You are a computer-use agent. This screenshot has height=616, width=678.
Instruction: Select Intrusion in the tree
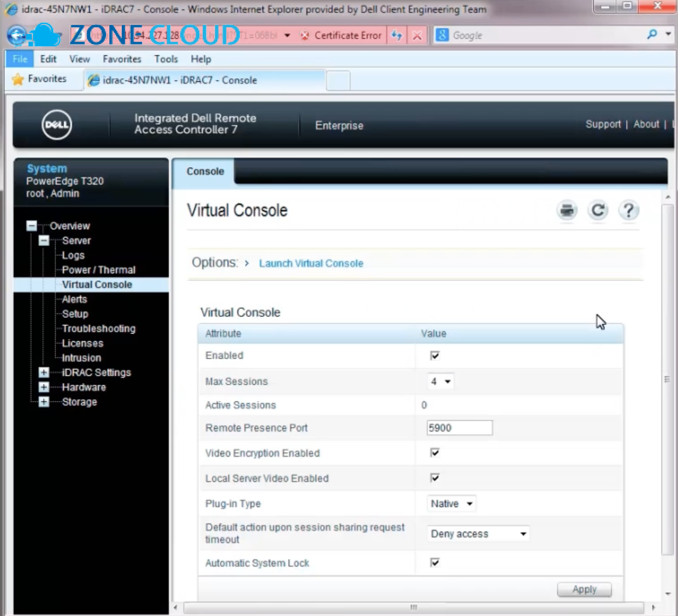[x=81, y=358]
